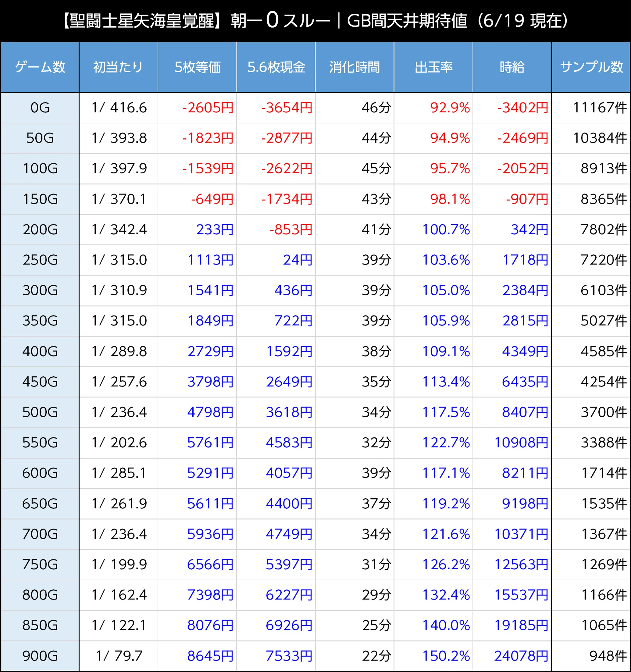Image resolution: width=631 pixels, height=672 pixels.
Task: Select the 900G row label
Action: [x=40, y=656]
